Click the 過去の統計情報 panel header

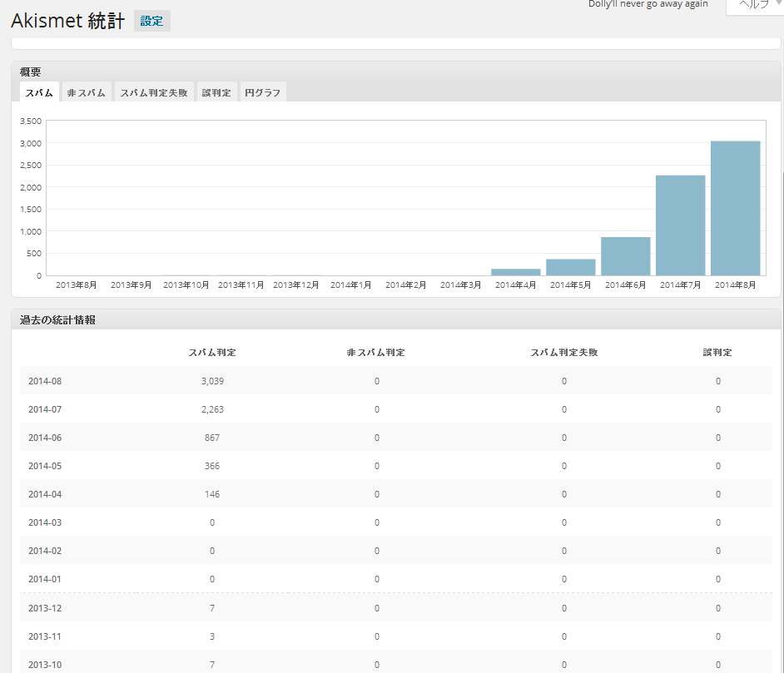pyautogui.click(x=57, y=319)
